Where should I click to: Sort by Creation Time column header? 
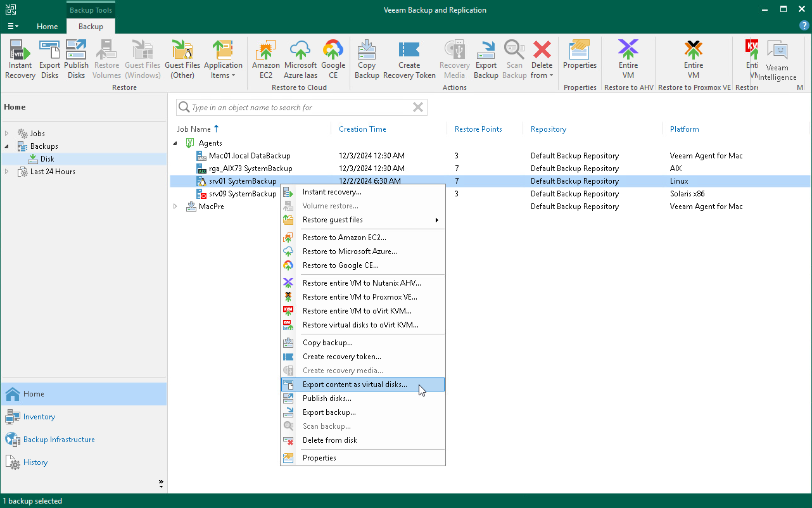pos(362,129)
